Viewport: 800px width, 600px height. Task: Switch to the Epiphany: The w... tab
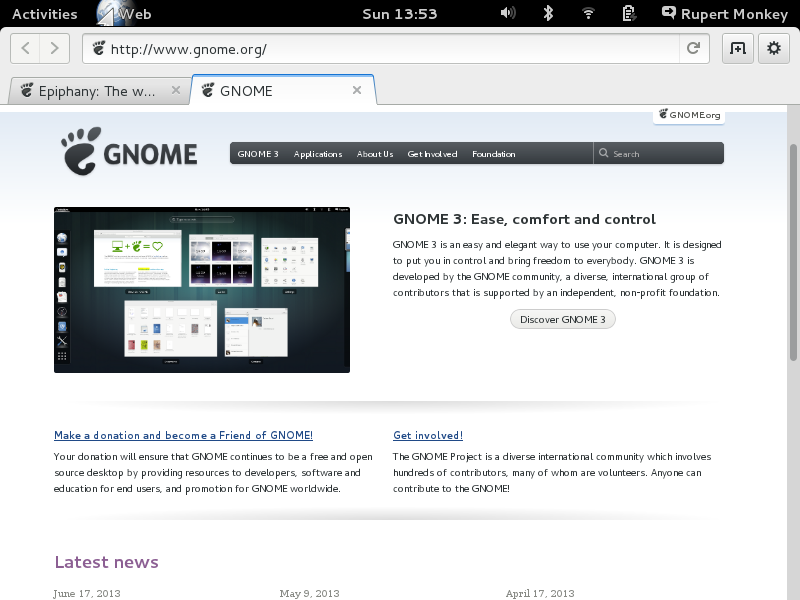pyautogui.click(x=97, y=91)
